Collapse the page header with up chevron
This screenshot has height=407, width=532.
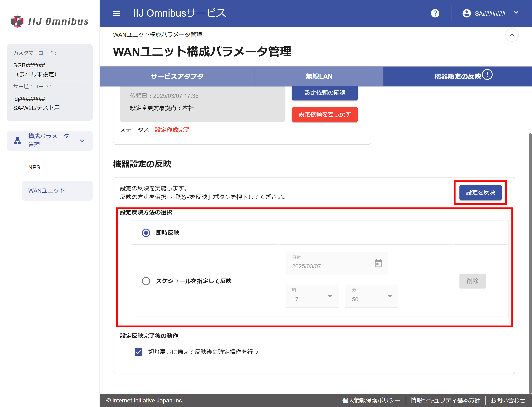coord(512,35)
